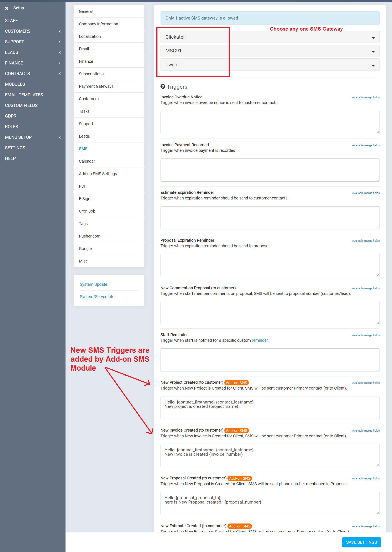
Task: Click the Save Settings button
Action: [361, 542]
